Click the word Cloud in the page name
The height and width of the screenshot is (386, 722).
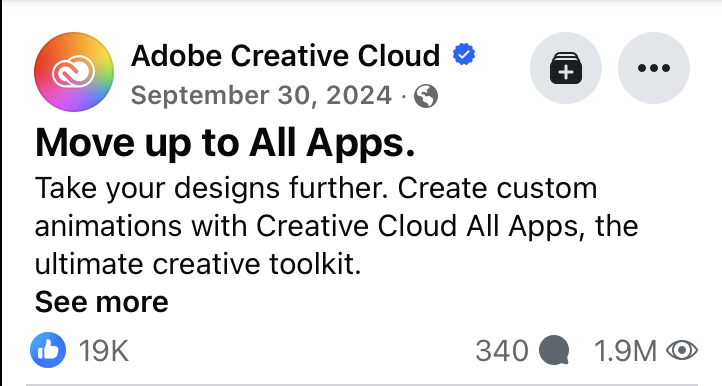coord(399,55)
